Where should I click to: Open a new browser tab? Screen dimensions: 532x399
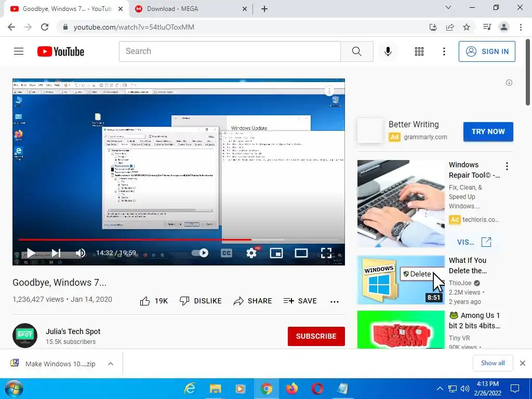coord(264,9)
